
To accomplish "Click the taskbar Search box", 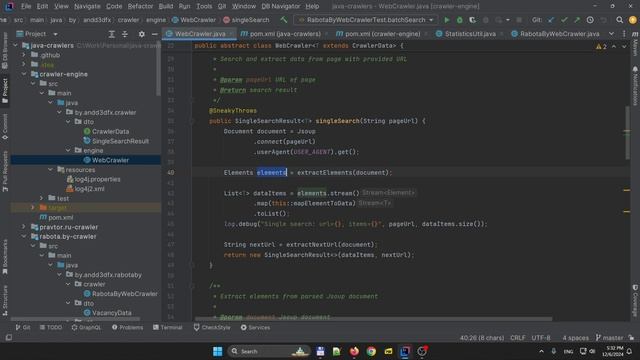I will tap(268, 351).
